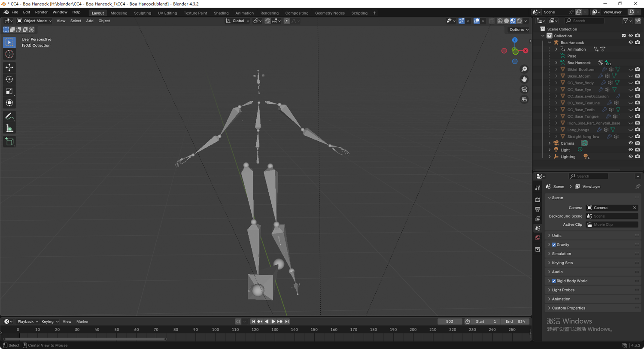This screenshot has height=349, width=644.
Task: Open the Object Mode dropdown
Action: (34, 21)
